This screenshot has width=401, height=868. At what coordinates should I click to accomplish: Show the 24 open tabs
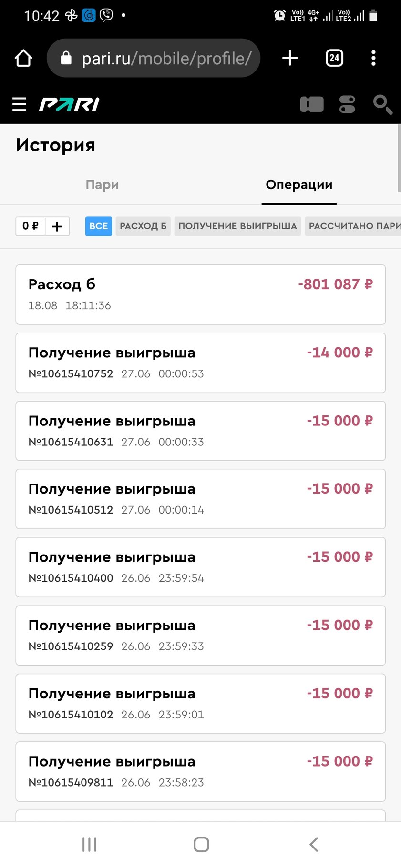point(334,58)
